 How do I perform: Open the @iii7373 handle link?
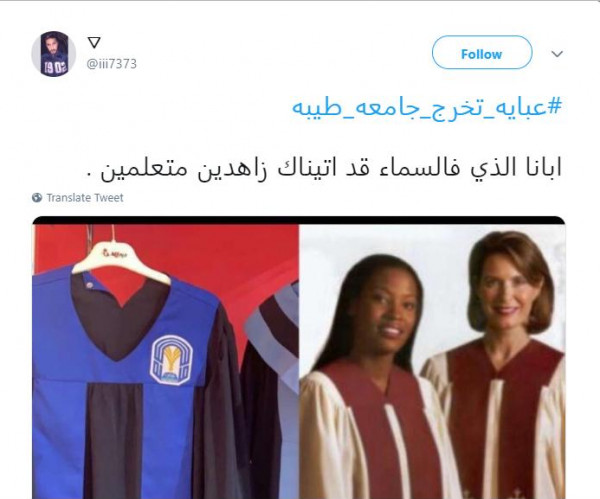coord(112,64)
